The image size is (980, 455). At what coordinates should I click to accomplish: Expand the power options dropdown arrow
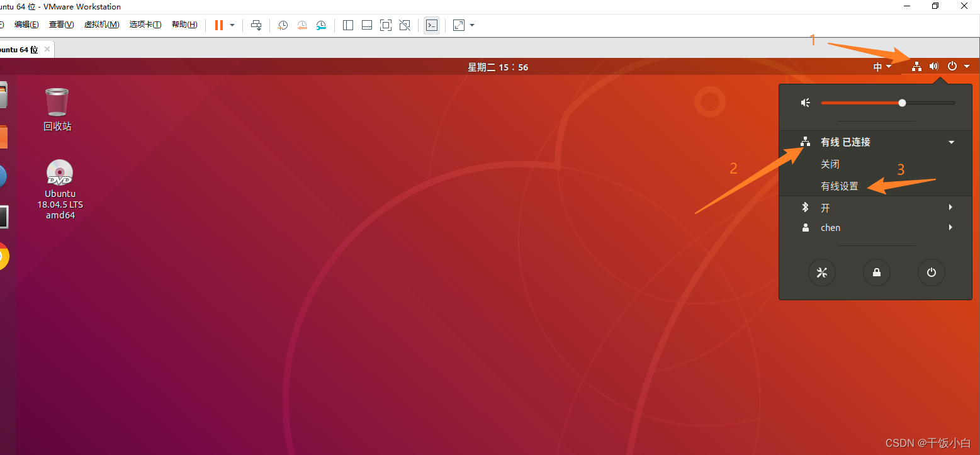point(232,25)
